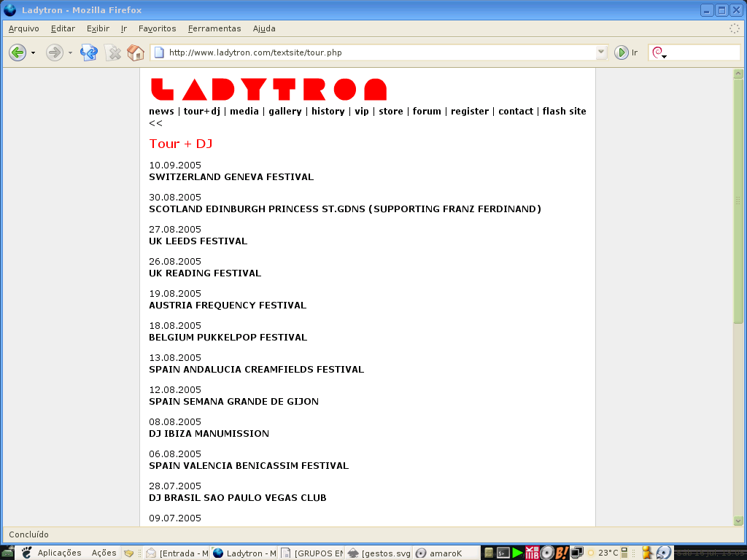Screen dimensions: 747x560
Task: Switch to the GRUPOS EN taskbar window
Action: tap(311, 553)
